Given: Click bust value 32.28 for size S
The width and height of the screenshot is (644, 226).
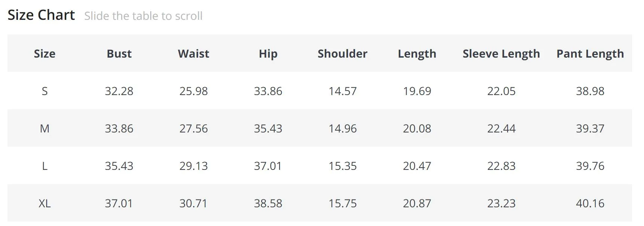Looking at the screenshot, I should click(x=119, y=91).
